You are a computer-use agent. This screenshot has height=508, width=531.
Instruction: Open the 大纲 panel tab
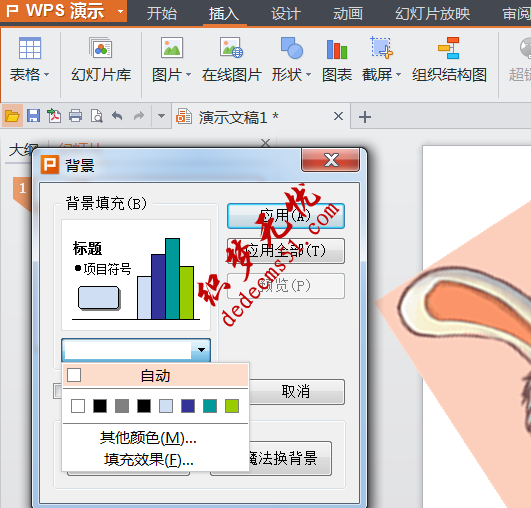coord(23,150)
